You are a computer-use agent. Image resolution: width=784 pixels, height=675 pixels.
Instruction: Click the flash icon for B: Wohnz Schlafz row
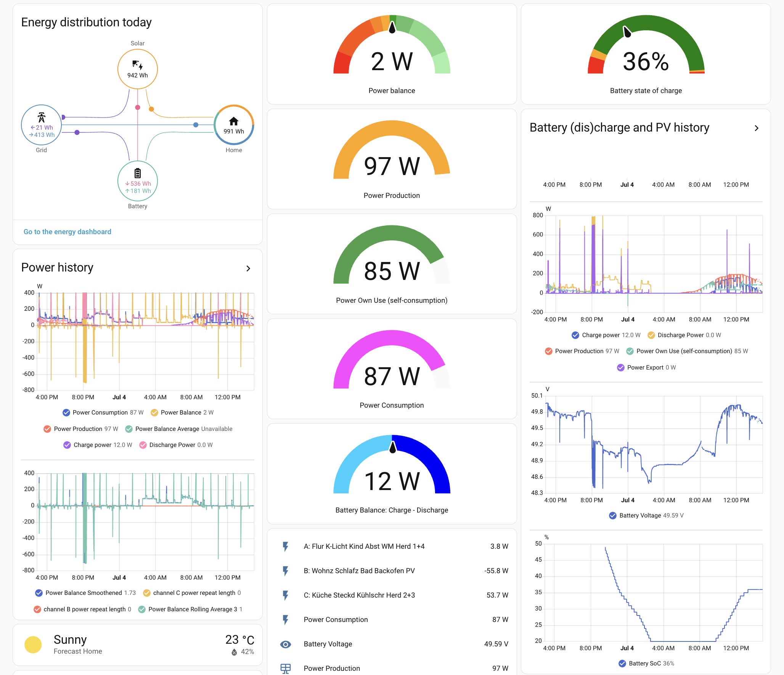(286, 571)
